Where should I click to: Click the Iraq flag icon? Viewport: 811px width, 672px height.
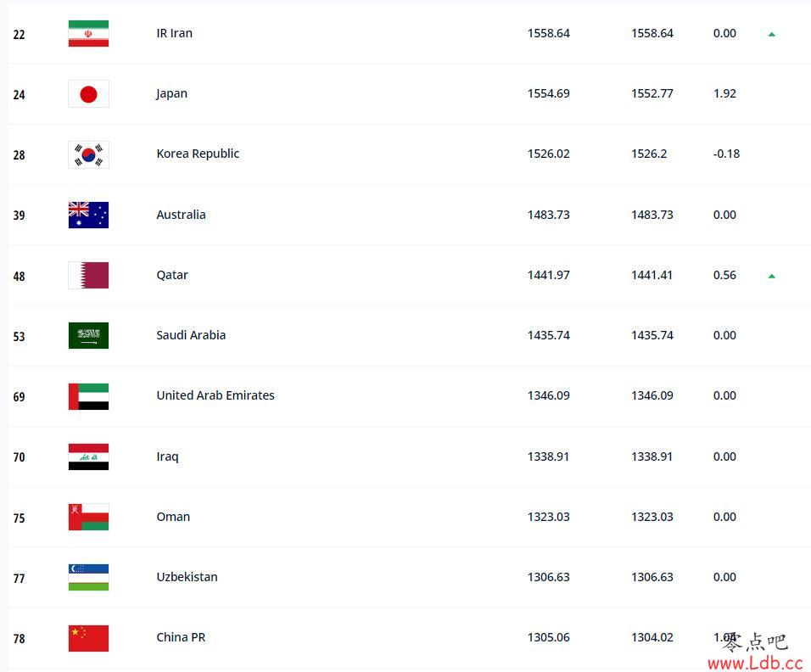[88, 456]
